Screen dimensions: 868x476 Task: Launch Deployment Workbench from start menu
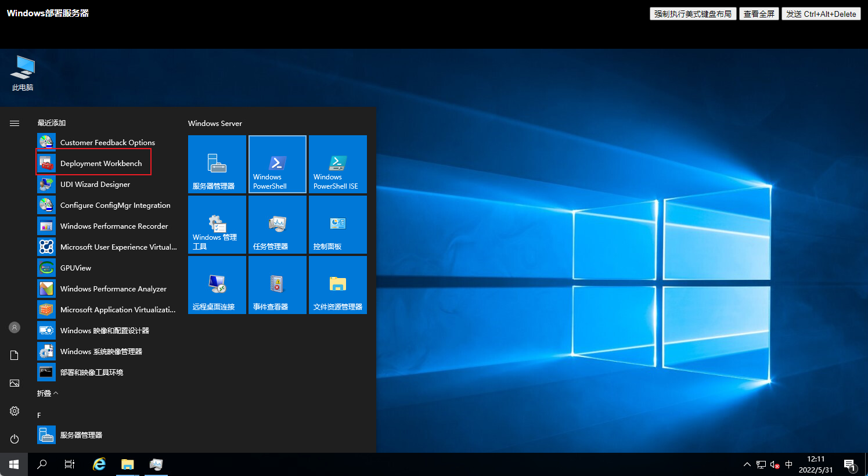tap(107, 163)
